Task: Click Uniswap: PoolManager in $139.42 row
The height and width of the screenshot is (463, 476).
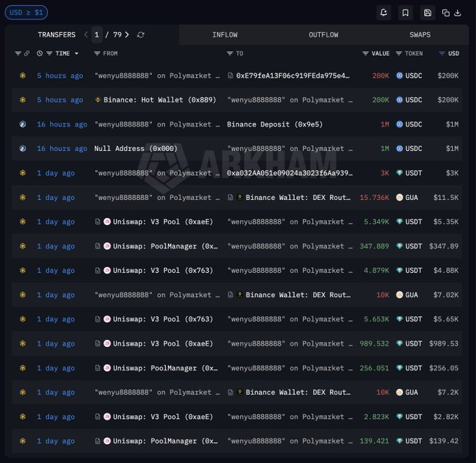Action: click(x=165, y=441)
